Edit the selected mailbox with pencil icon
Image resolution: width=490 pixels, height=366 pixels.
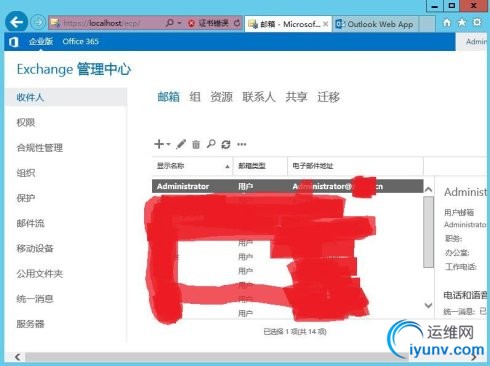[181, 144]
